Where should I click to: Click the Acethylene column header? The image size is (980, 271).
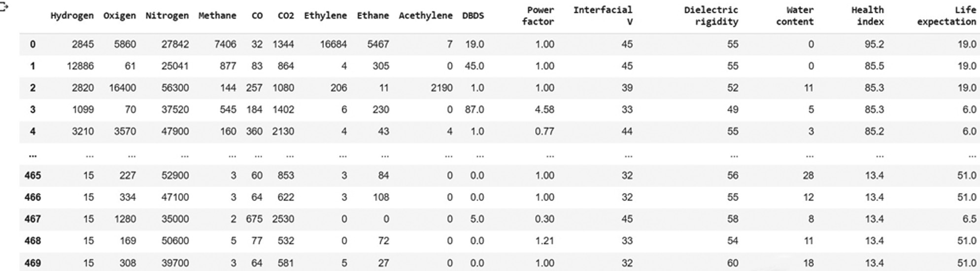coord(426,16)
